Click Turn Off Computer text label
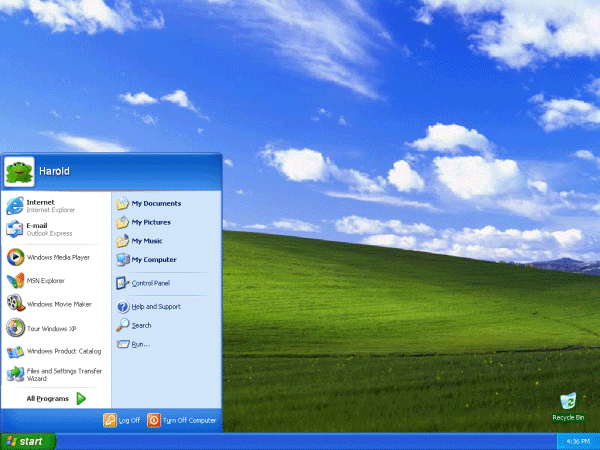 (189, 420)
